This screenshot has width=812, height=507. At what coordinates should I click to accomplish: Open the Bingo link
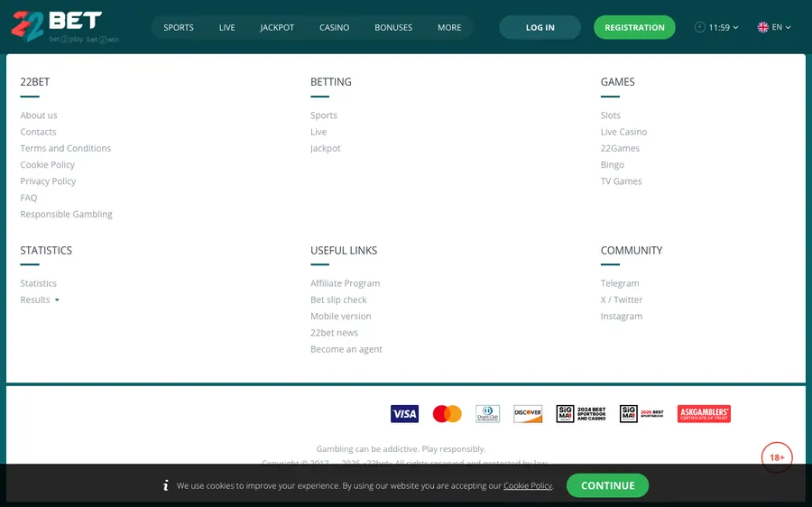coord(613,165)
